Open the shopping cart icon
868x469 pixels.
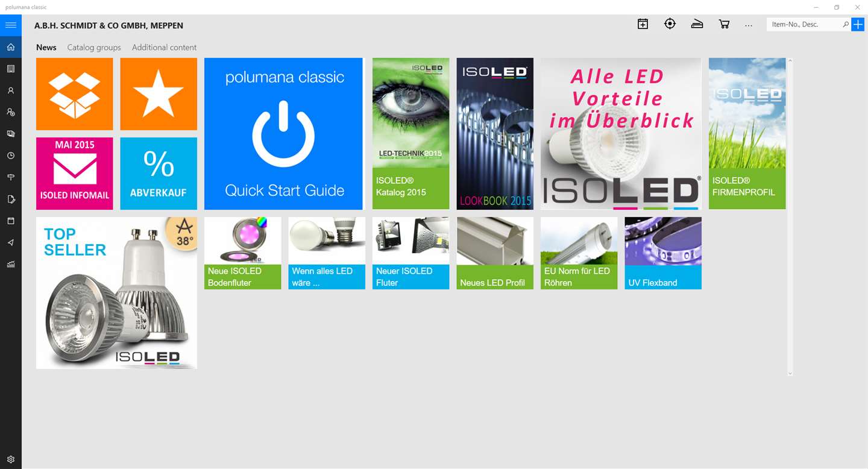(724, 24)
